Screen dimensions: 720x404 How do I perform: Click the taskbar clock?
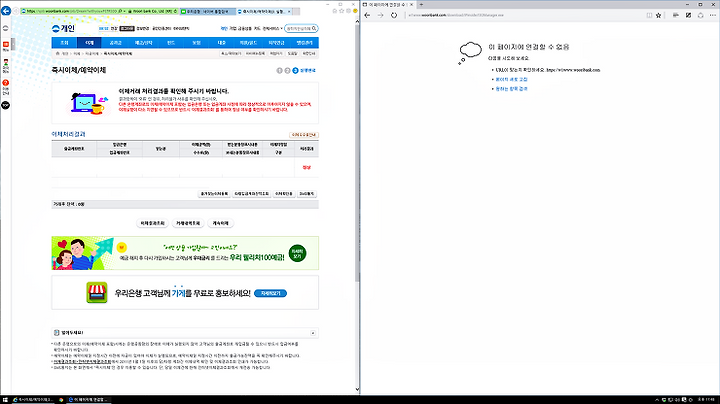(706, 400)
